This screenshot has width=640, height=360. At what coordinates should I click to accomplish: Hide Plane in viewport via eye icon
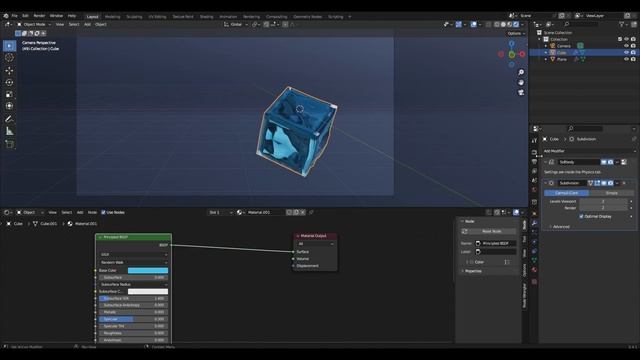626,59
